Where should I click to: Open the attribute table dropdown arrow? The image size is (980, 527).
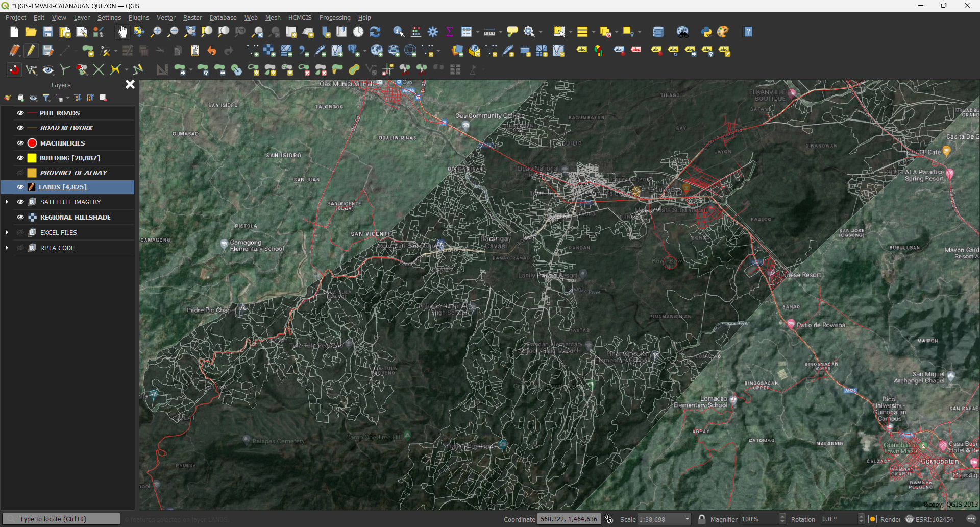click(478, 32)
